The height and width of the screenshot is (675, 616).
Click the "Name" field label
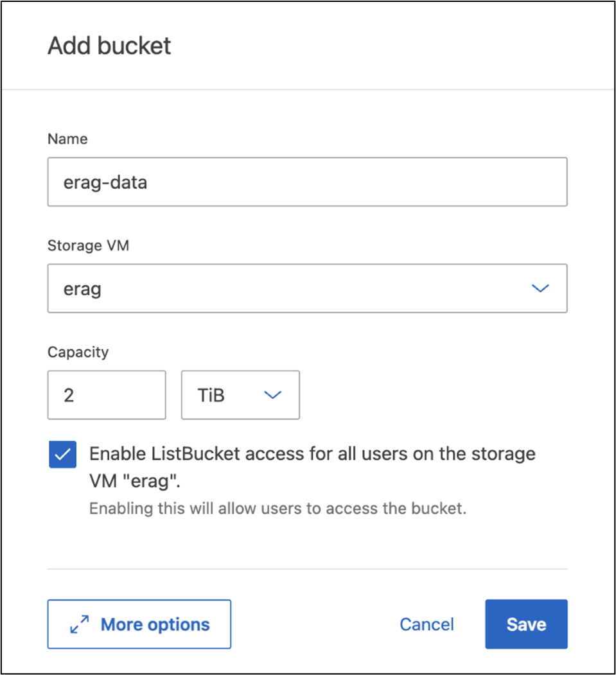(x=67, y=139)
